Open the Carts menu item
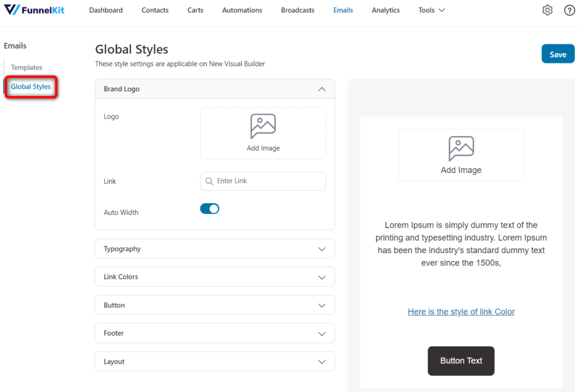The image size is (579, 392). (195, 10)
